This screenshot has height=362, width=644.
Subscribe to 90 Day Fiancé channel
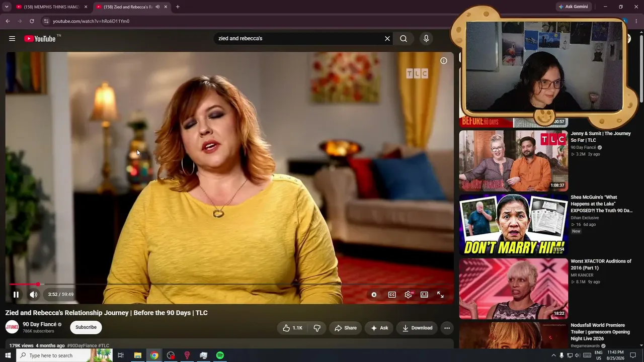coord(86,327)
